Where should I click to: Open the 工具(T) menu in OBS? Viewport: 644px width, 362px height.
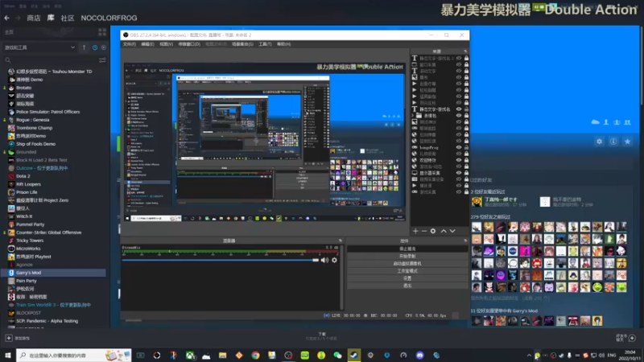click(x=265, y=44)
